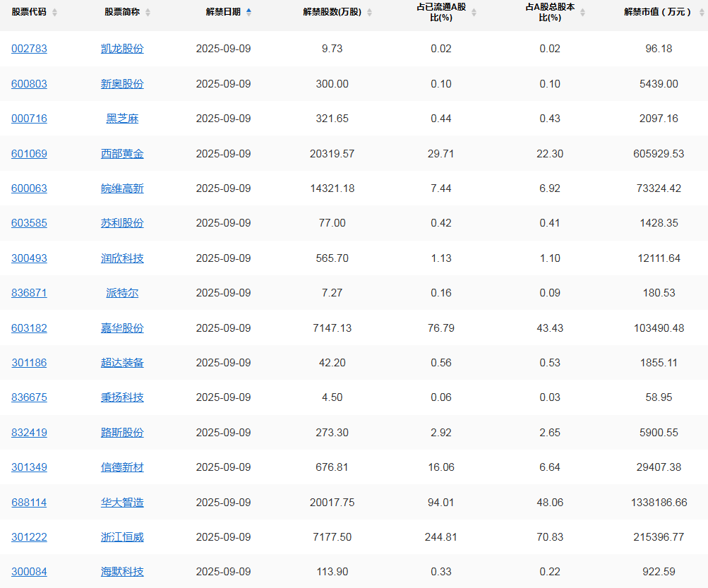Open the 苏利股份 link
708x588 pixels.
(x=122, y=223)
